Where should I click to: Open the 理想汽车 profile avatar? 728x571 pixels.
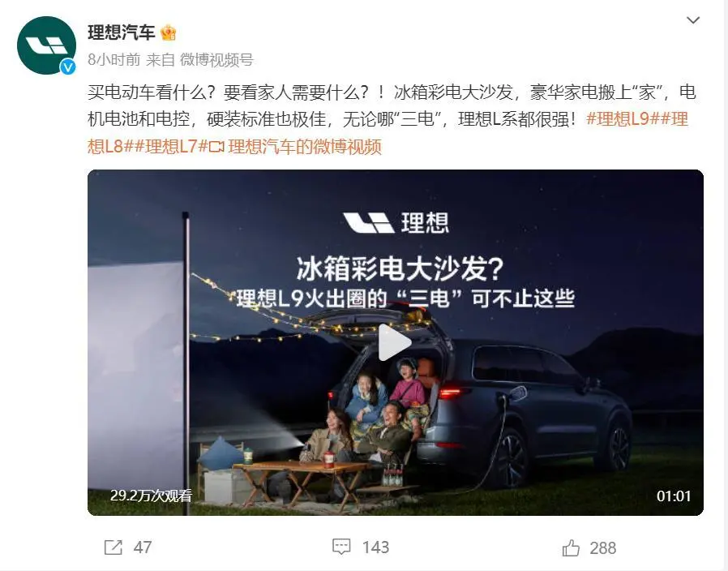pos(46,45)
